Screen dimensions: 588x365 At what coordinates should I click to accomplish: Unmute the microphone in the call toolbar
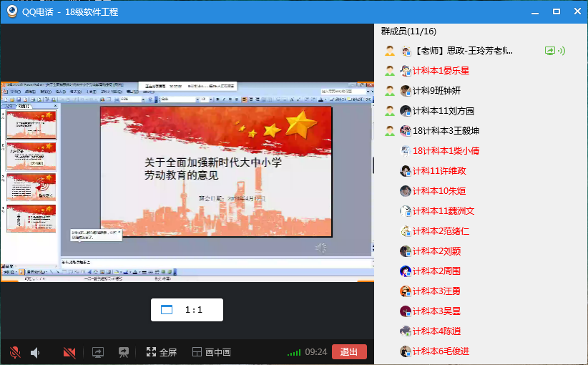(x=14, y=352)
